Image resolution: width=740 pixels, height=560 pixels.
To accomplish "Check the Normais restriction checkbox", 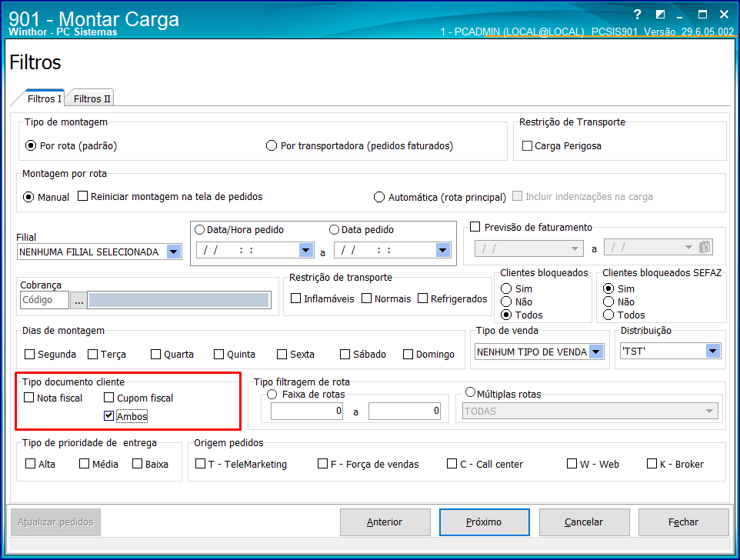I will [366, 298].
